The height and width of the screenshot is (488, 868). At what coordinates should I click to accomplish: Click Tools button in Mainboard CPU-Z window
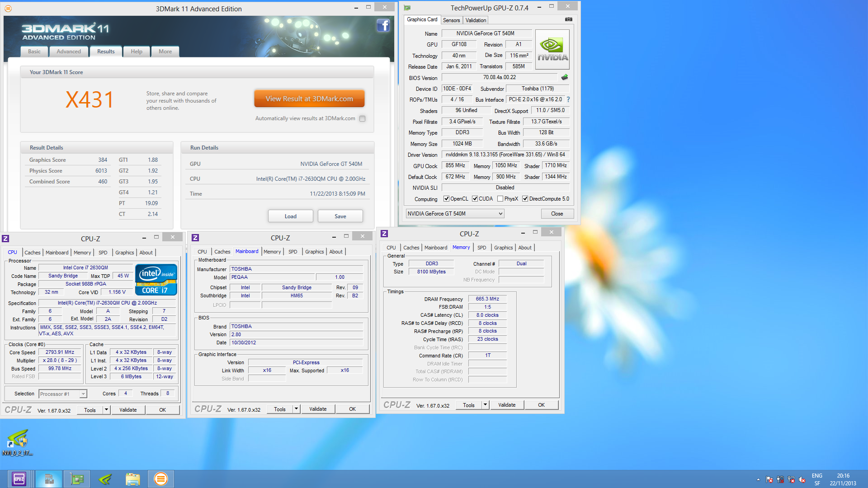point(280,409)
